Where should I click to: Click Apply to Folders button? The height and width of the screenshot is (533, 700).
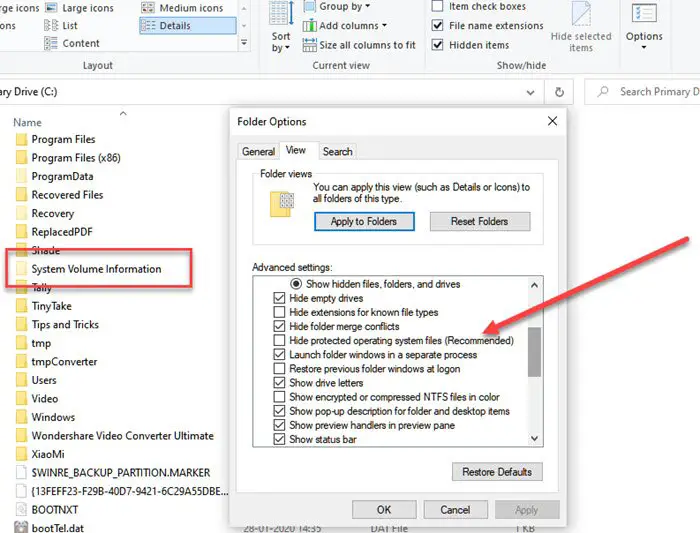click(x=364, y=221)
